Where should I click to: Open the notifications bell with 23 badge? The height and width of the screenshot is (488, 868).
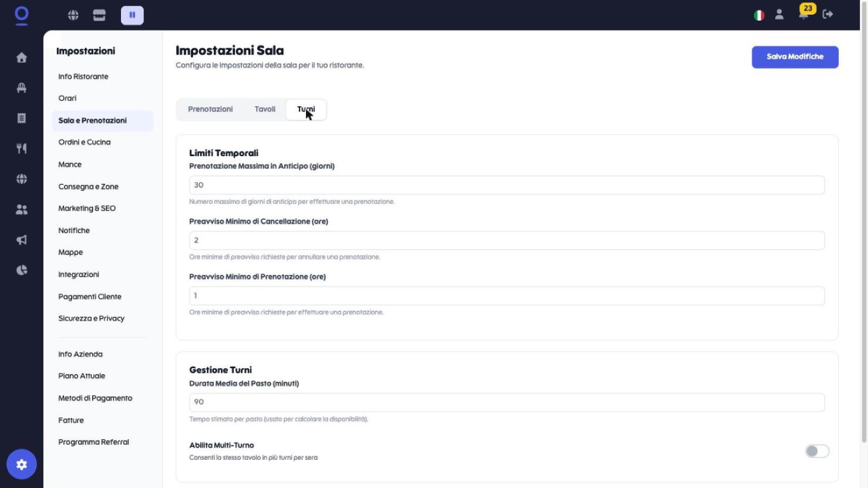[804, 13]
